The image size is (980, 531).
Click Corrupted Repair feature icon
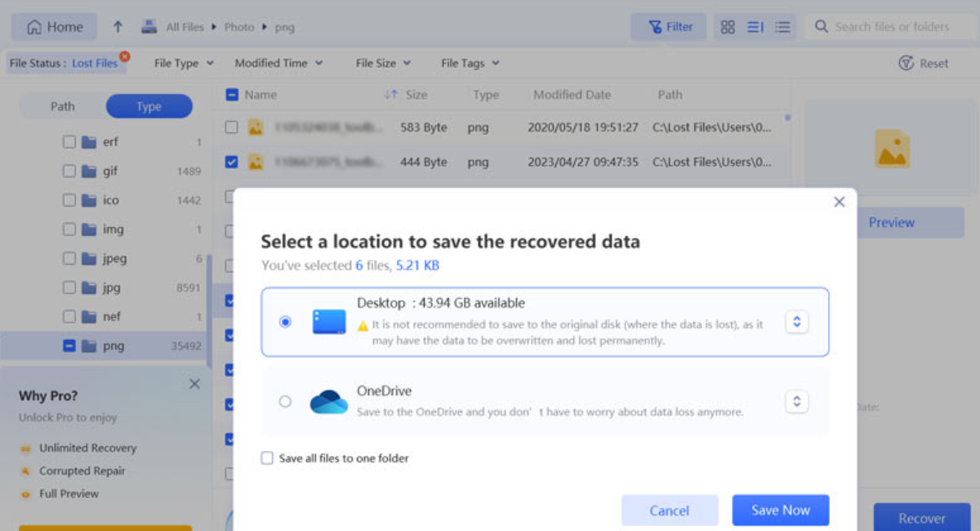pos(25,471)
